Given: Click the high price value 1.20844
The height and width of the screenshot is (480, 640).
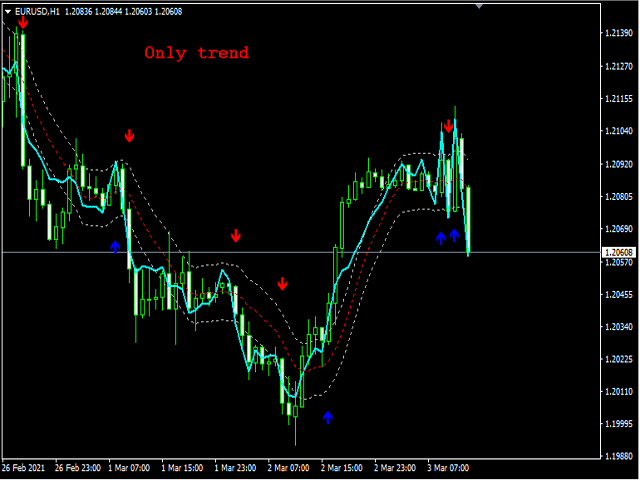Looking at the screenshot, I should [109, 12].
